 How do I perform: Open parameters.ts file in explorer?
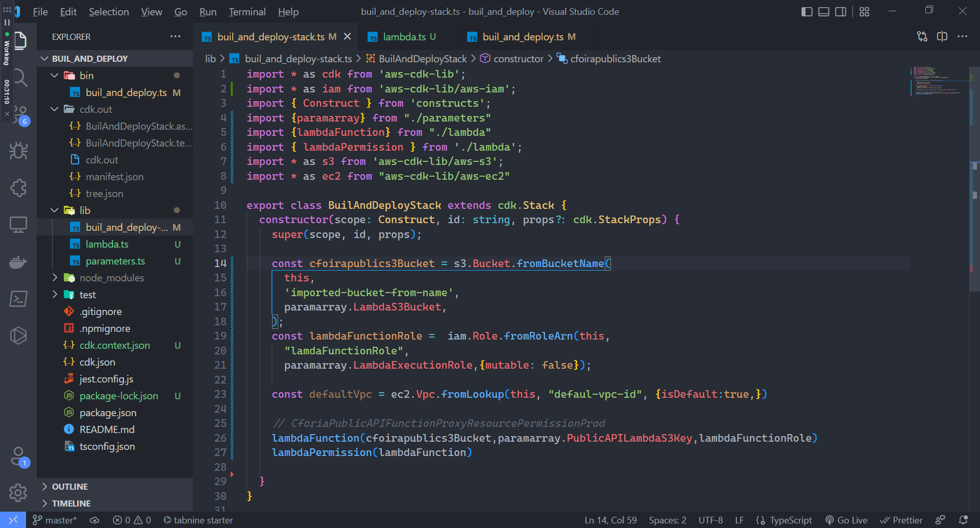[x=115, y=261]
